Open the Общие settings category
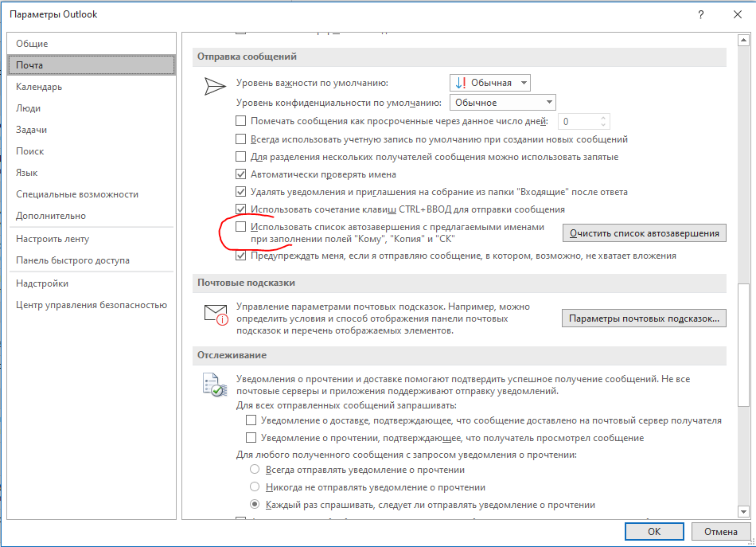Image resolution: width=756 pixels, height=547 pixels. click(x=92, y=44)
